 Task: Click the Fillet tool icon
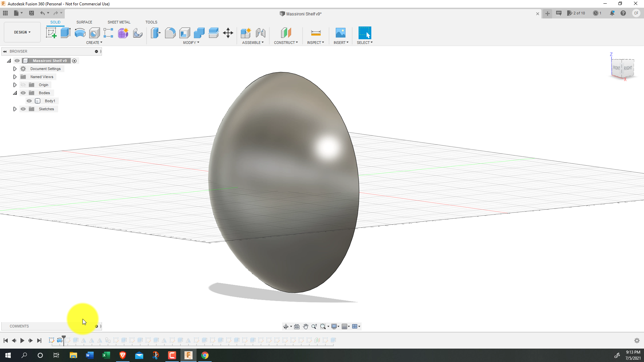pos(170,33)
